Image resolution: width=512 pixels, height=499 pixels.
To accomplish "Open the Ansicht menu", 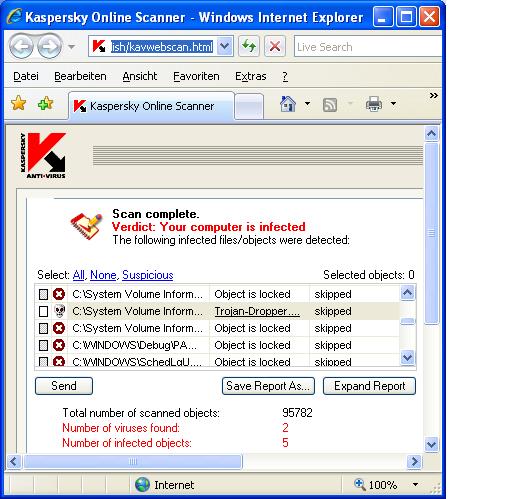I will (139, 76).
